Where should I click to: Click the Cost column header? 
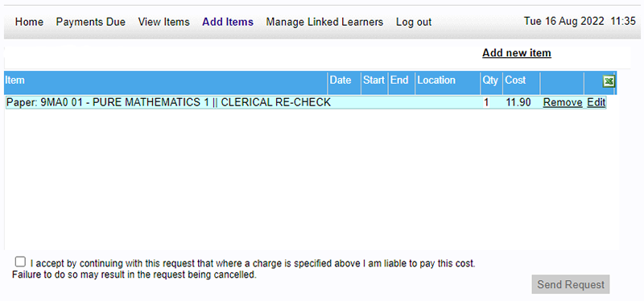[515, 80]
